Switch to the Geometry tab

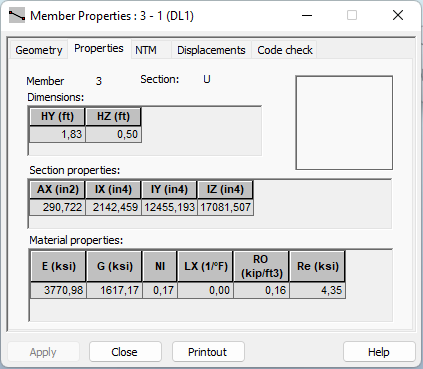[x=39, y=50]
